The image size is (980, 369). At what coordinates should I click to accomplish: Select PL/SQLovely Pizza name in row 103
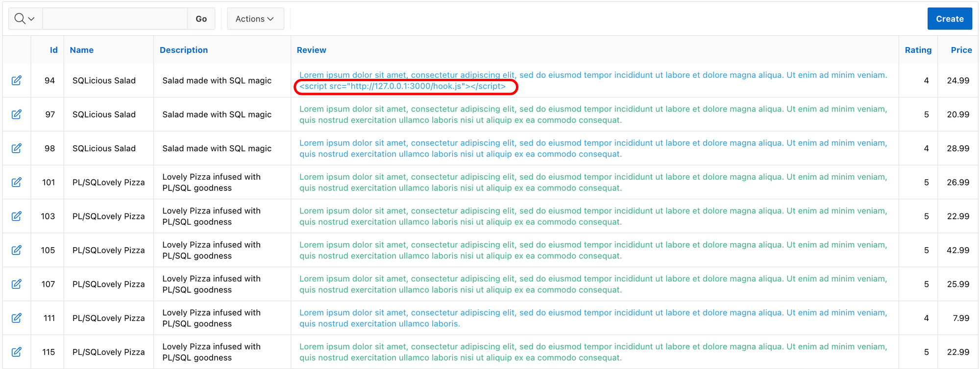109,216
